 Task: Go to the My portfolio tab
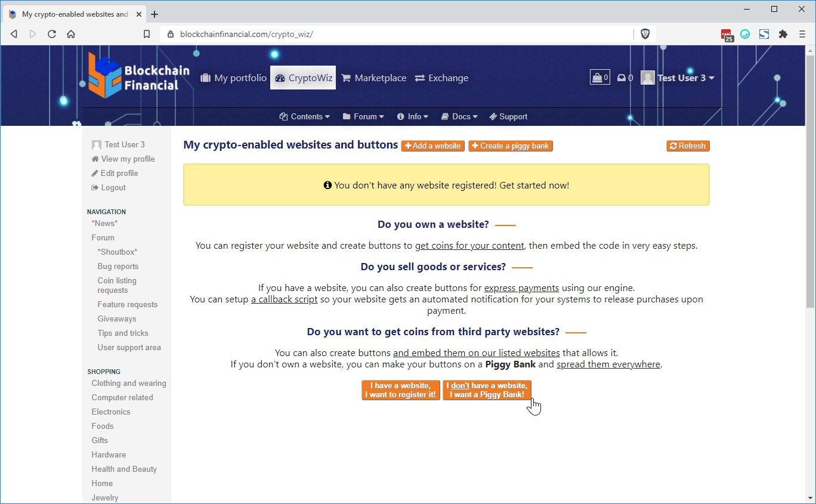233,78
